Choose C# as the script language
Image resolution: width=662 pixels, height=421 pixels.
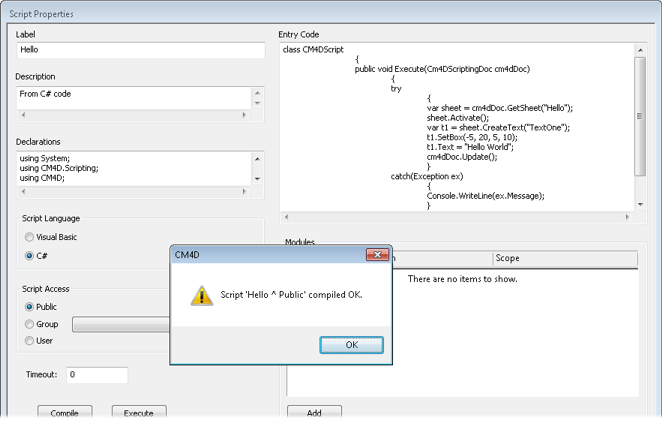29,256
